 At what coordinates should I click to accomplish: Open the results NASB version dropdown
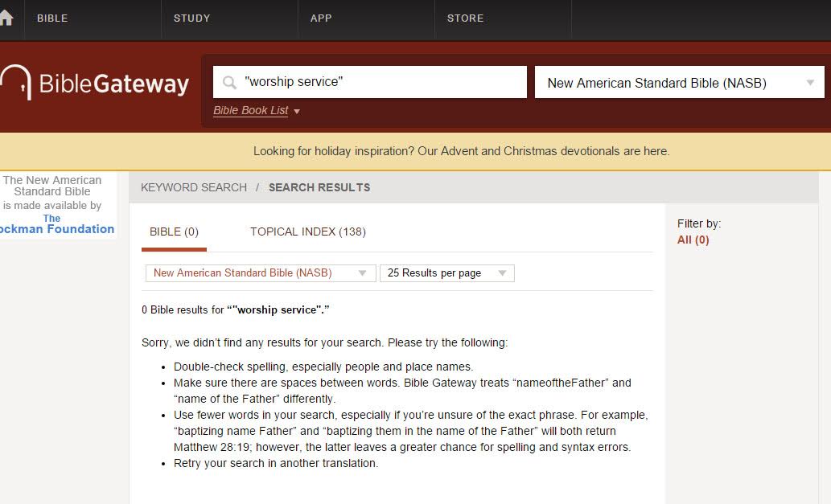pos(261,273)
